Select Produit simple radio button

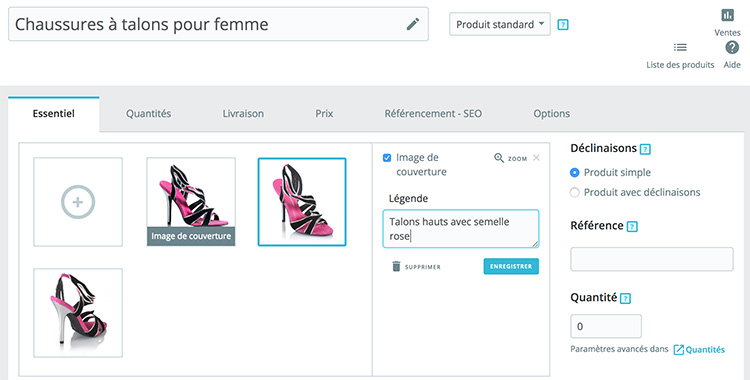pyautogui.click(x=574, y=172)
